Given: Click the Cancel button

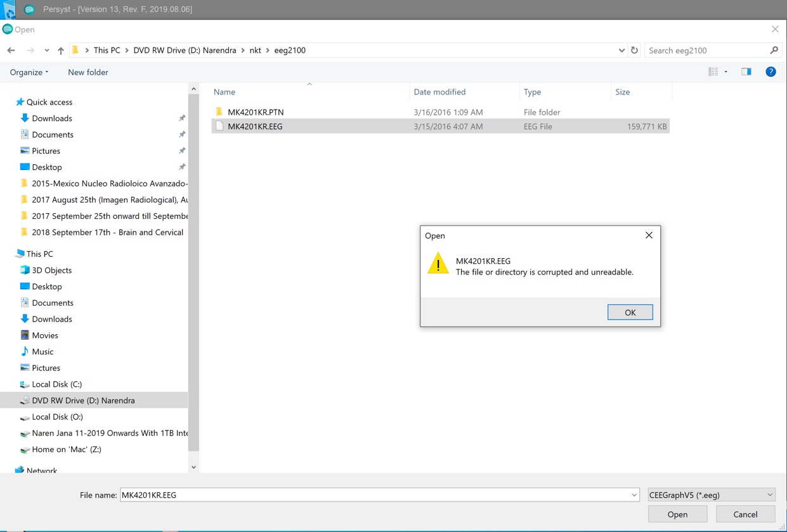Looking at the screenshot, I should (x=745, y=514).
